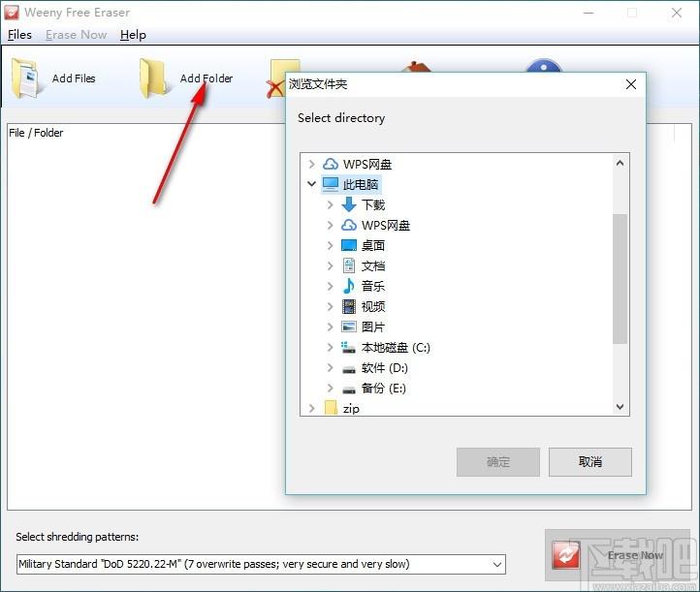
Task: Select the 视频 tree item
Action: (372, 306)
